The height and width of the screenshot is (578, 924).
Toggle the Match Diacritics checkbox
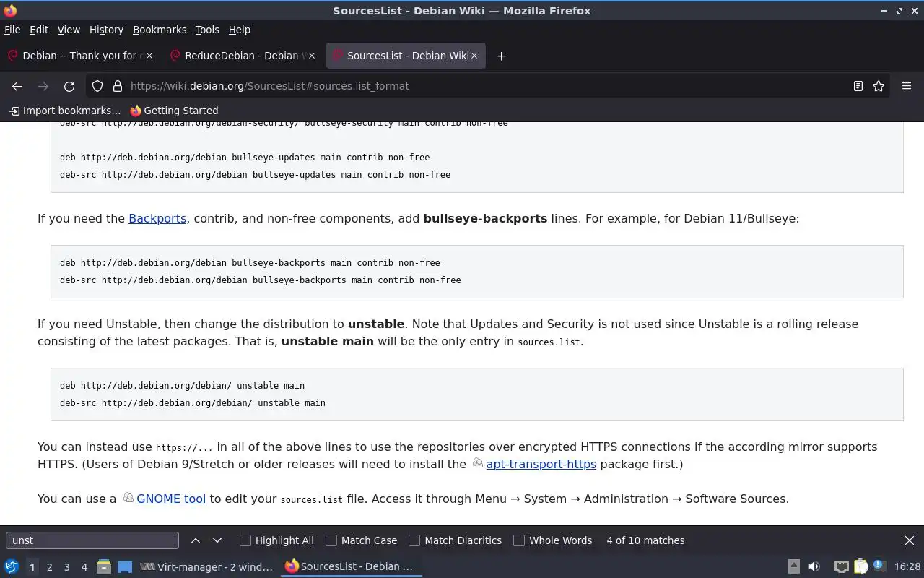tap(414, 540)
